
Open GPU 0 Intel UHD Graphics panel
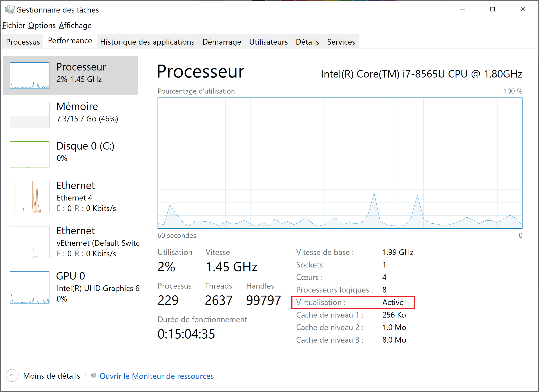[x=30, y=287]
